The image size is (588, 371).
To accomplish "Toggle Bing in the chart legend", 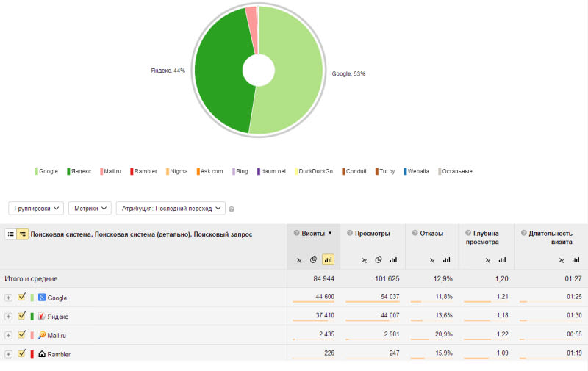I will [x=240, y=171].
